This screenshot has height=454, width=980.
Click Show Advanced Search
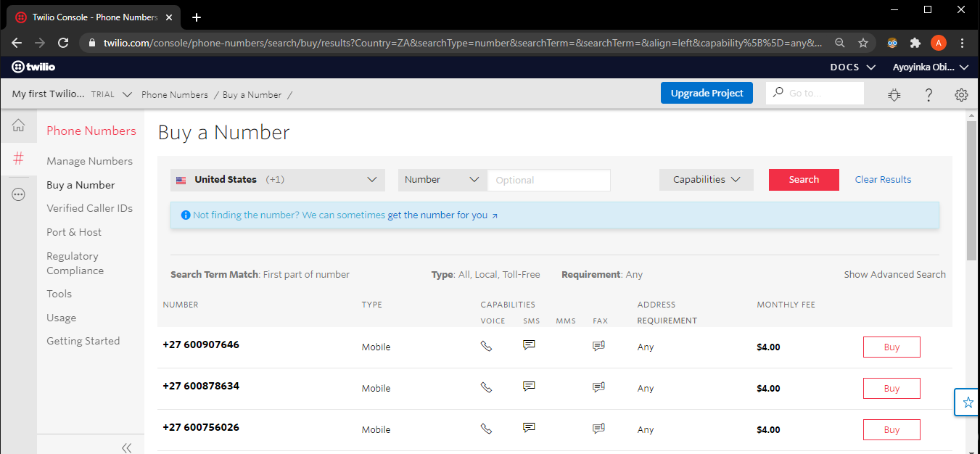pyautogui.click(x=894, y=275)
